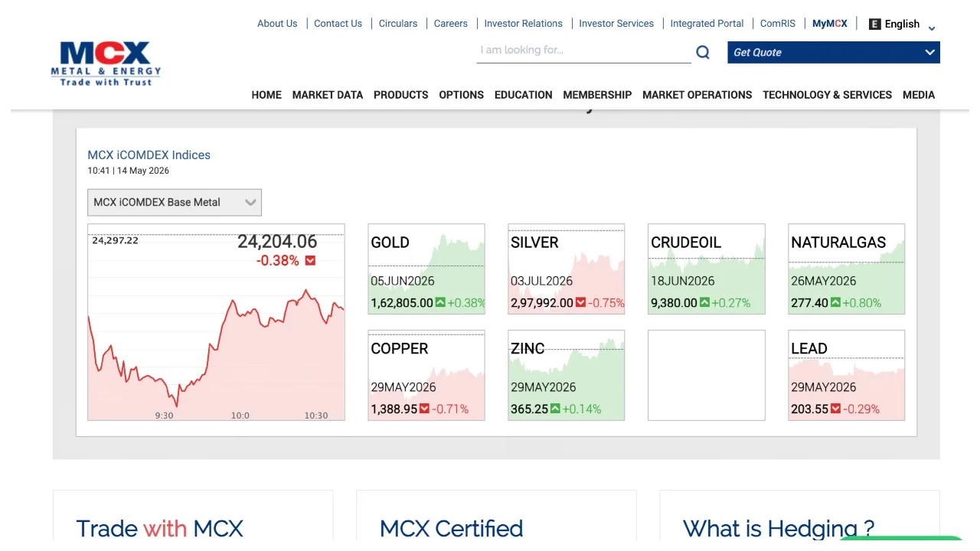This screenshot has height=551, width=980.
Task: Click the red down arrow on COPPER tile
Action: (x=424, y=409)
